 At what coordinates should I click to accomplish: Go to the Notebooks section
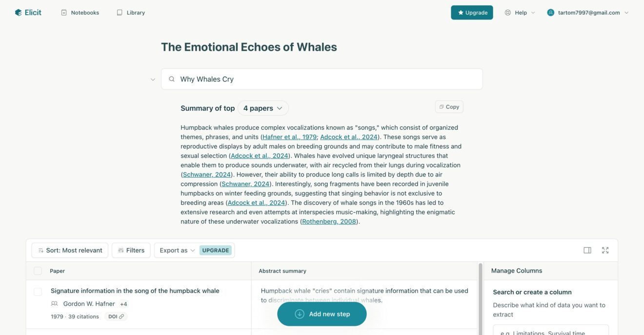80,12
